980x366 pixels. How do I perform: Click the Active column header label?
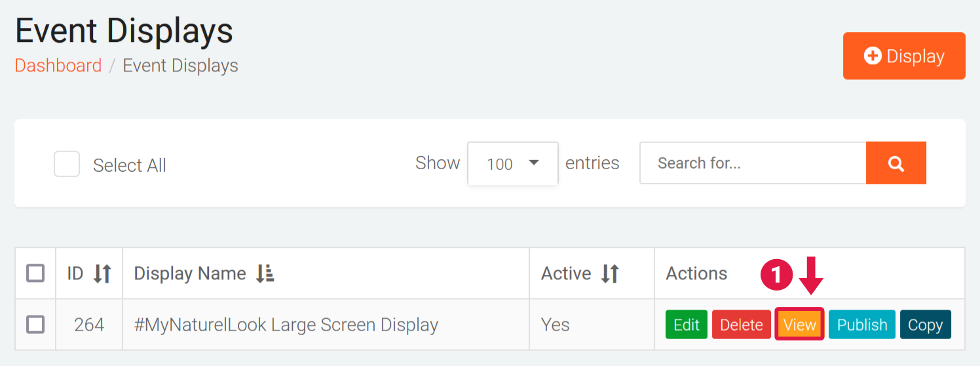click(566, 274)
